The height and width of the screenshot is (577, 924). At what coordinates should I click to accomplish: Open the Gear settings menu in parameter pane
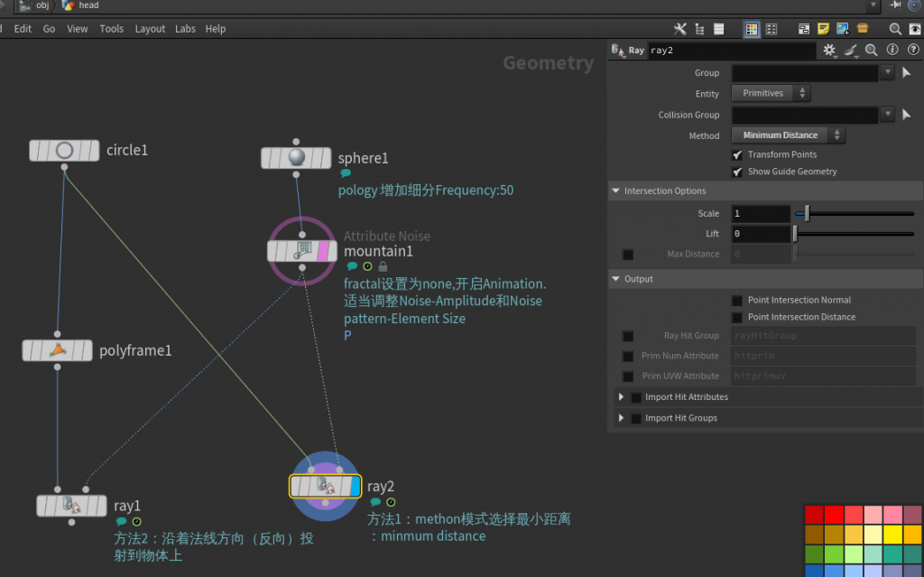coord(828,50)
